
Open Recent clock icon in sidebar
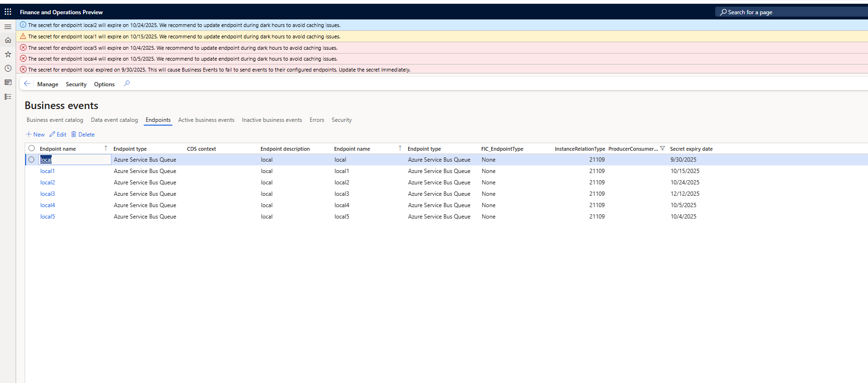8,68
